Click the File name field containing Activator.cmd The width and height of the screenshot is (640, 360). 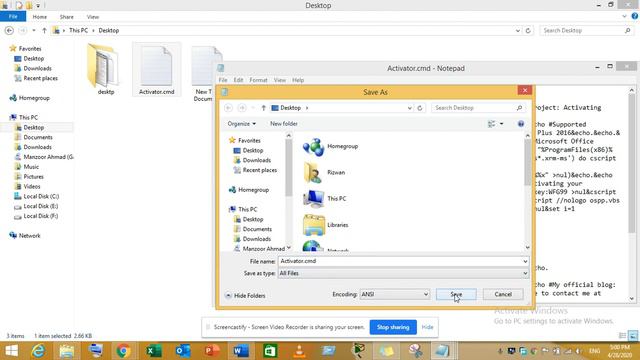(x=400, y=261)
